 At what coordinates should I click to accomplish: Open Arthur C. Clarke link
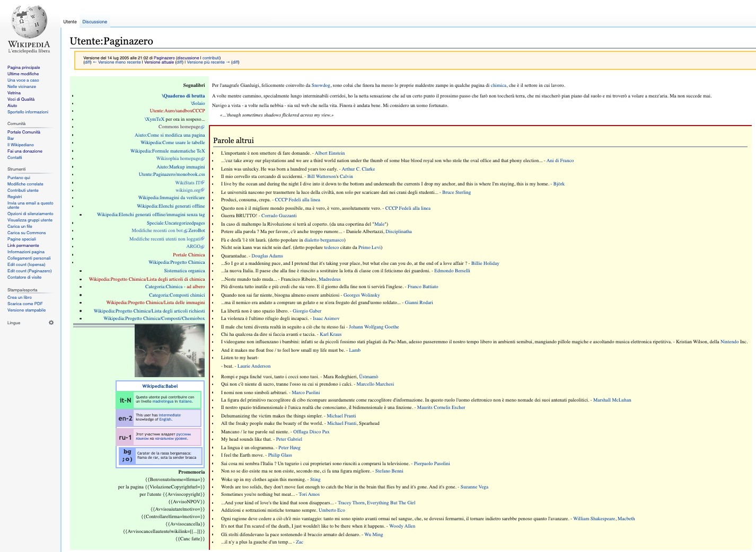[x=358, y=169]
